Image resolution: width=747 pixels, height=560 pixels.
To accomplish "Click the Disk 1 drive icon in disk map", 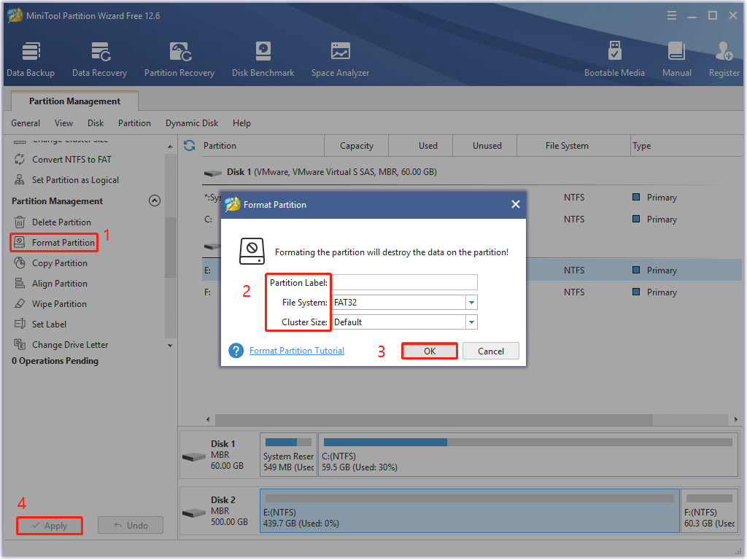I will point(194,457).
